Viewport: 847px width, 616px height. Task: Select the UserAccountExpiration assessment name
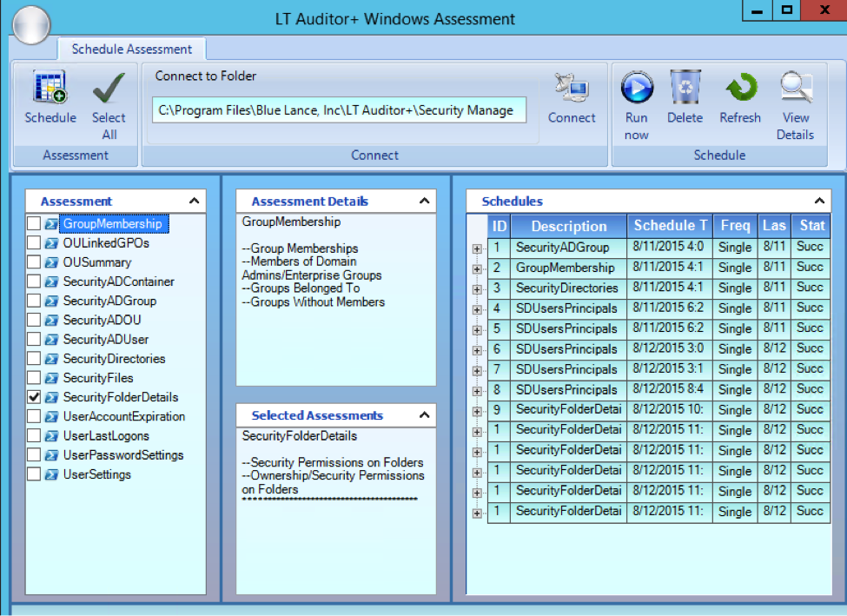pyautogui.click(x=123, y=417)
